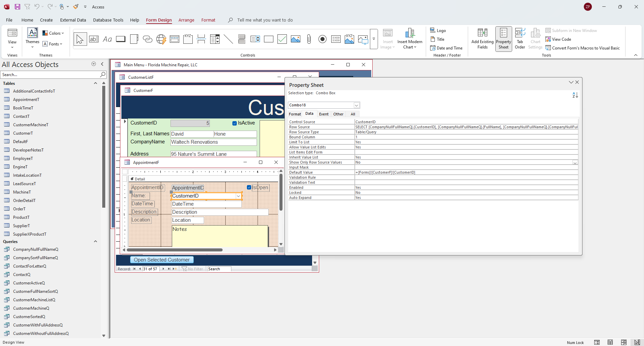Select the Text Box control tool
This screenshot has width=644, height=346.
[x=93, y=39]
